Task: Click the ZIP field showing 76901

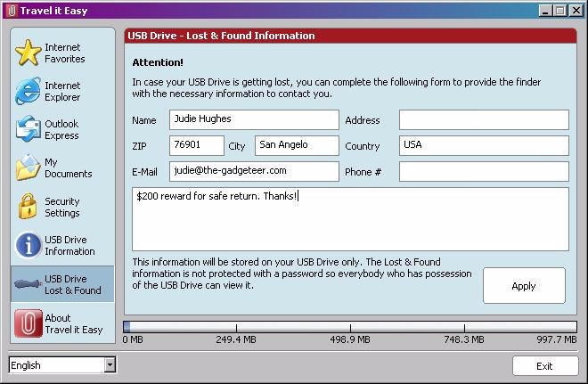Action: point(196,145)
